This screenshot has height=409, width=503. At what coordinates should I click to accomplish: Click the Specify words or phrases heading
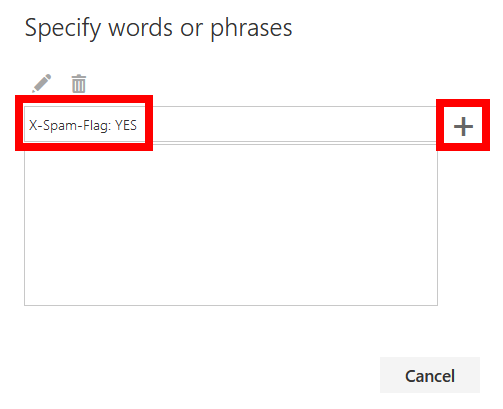(x=158, y=28)
